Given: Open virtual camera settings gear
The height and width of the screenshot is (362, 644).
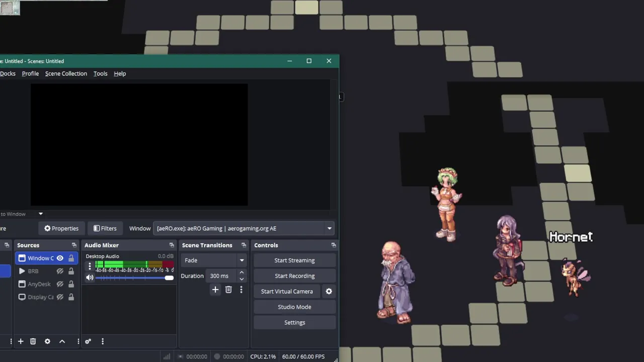Looking at the screenshot, I should 329,292.
